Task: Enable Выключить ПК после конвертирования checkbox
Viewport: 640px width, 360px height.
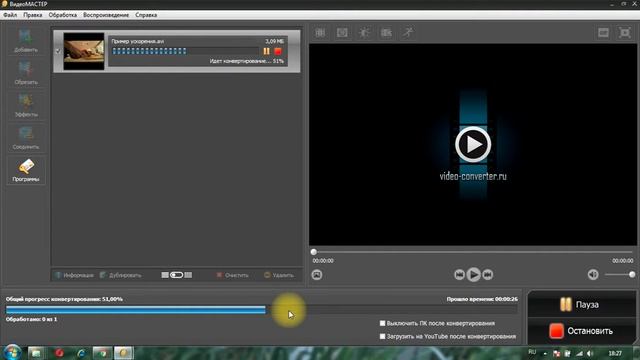Action: tap(382, 323)
